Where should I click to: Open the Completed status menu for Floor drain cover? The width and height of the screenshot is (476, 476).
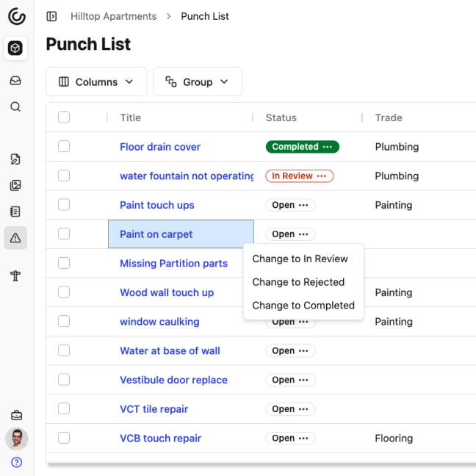(327, 147)
